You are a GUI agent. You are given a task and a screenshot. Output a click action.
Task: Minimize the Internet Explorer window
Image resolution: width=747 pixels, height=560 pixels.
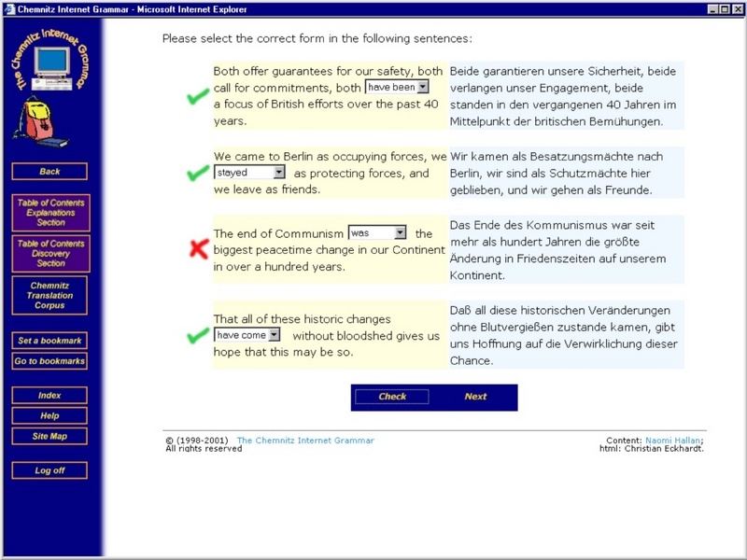[x=712, y=9]
